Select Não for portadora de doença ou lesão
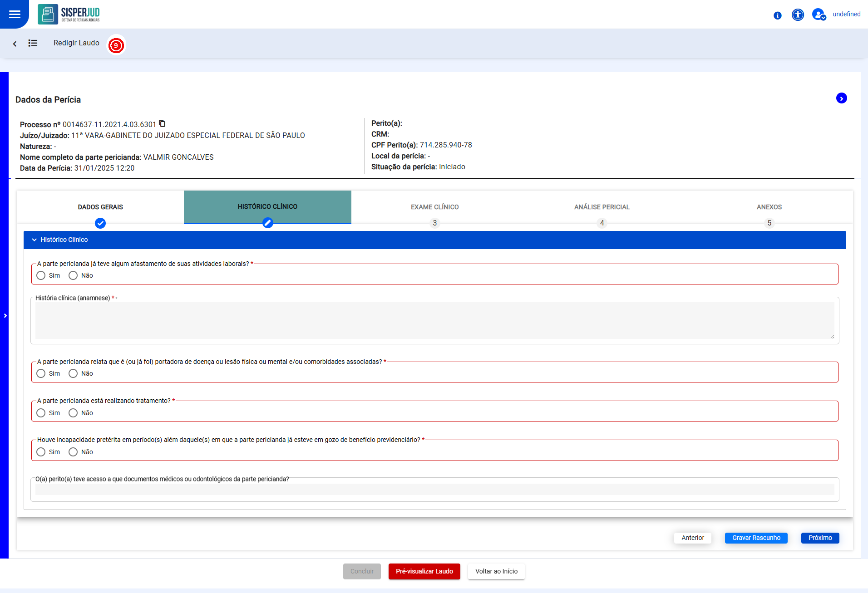This screenshot has height=593, width=868. click(x=73, y=373)
